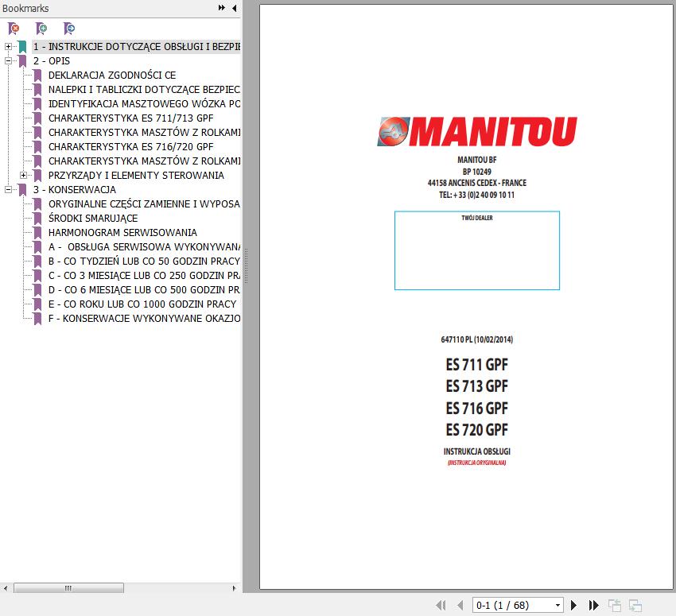Open 'D - CO 6 MIESIĄCE' bookmark

click(x=144, y=290)
